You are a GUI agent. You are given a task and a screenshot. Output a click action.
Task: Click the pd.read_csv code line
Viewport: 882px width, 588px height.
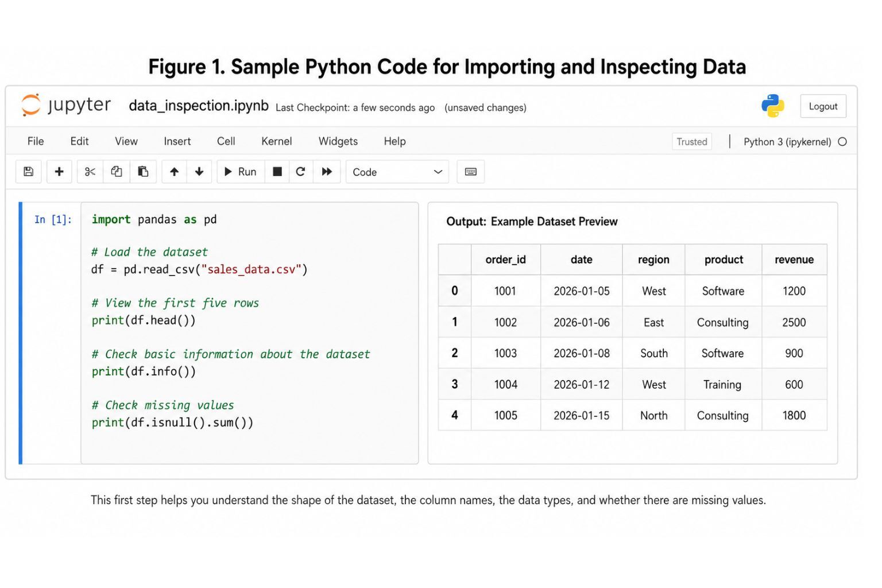199,269
